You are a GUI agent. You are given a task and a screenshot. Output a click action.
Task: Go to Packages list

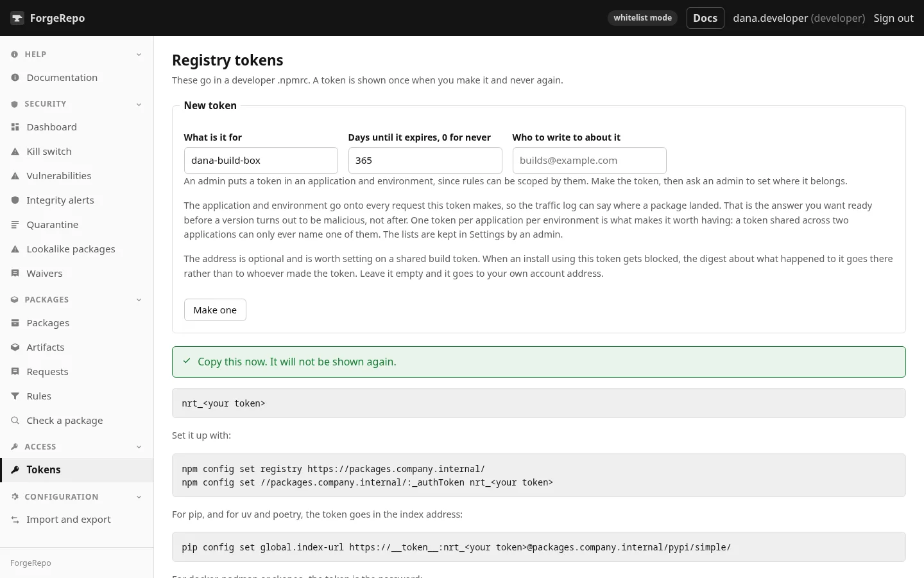[x=77, y=323]
